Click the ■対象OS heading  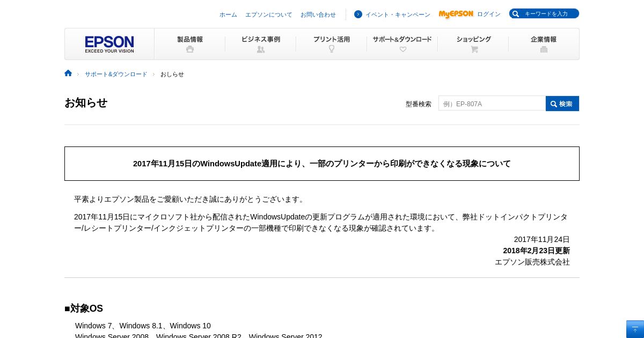(84, 308)
